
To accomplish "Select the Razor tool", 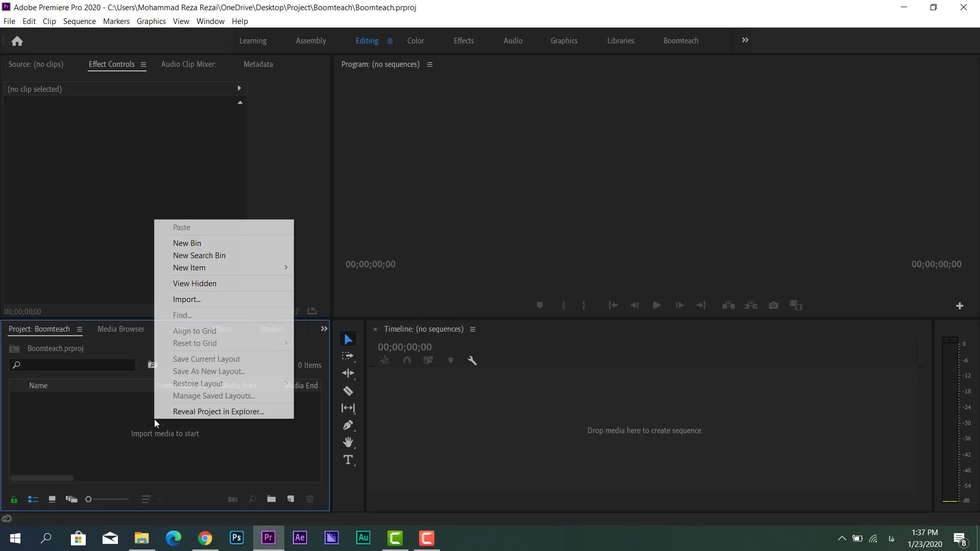I will [348, 391].
